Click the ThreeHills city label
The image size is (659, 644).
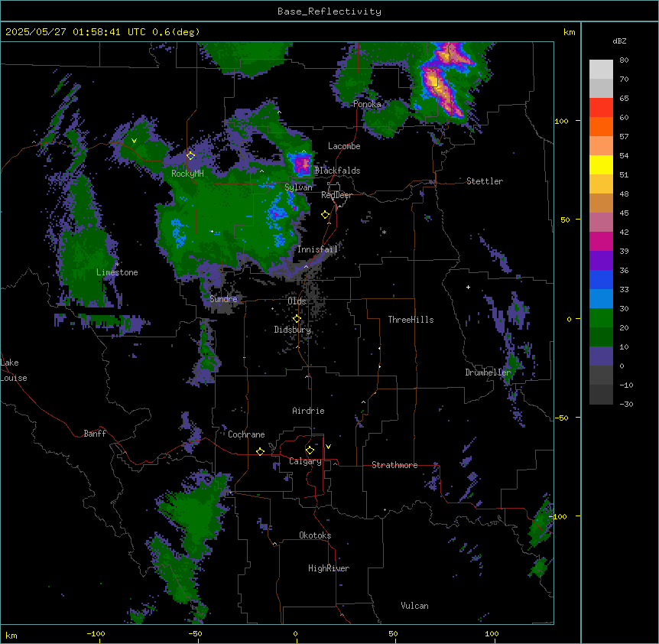click(x=411, y=320)
